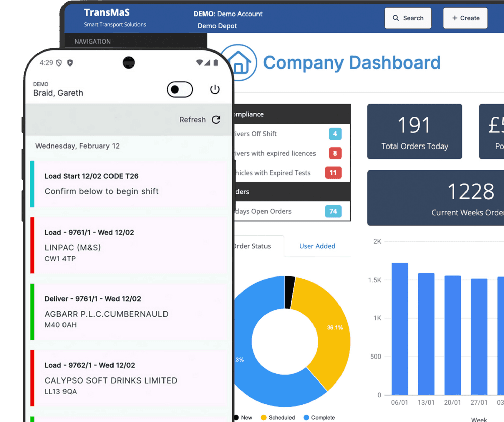504x422 pixels.
Task: Select the Order Status tab
Action: click(253, 246)
